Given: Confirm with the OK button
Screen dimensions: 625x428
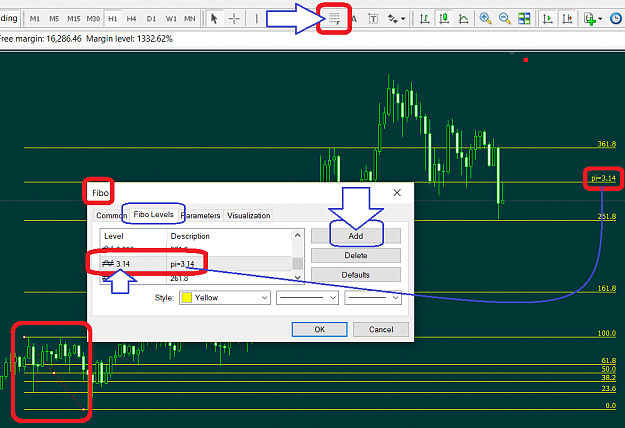Looking at the screenshot, I should point(320,330).
